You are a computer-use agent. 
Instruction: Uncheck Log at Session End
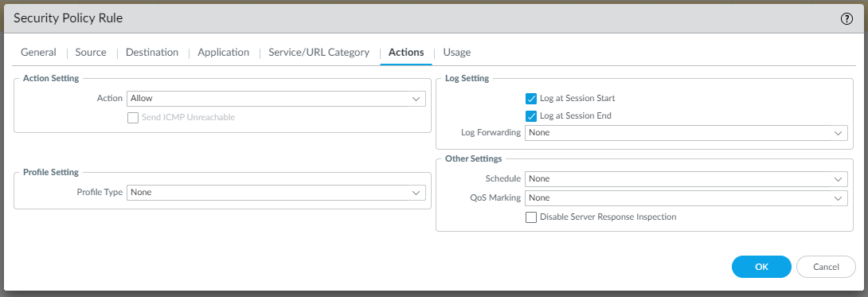tap(531, 116)
